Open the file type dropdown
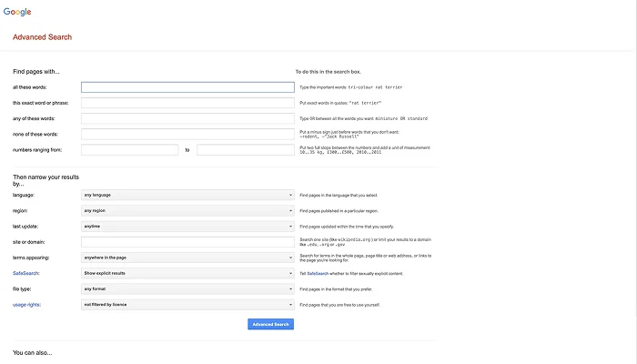Image resolution: width=637 pixels, height=364 pixels. 187,288
